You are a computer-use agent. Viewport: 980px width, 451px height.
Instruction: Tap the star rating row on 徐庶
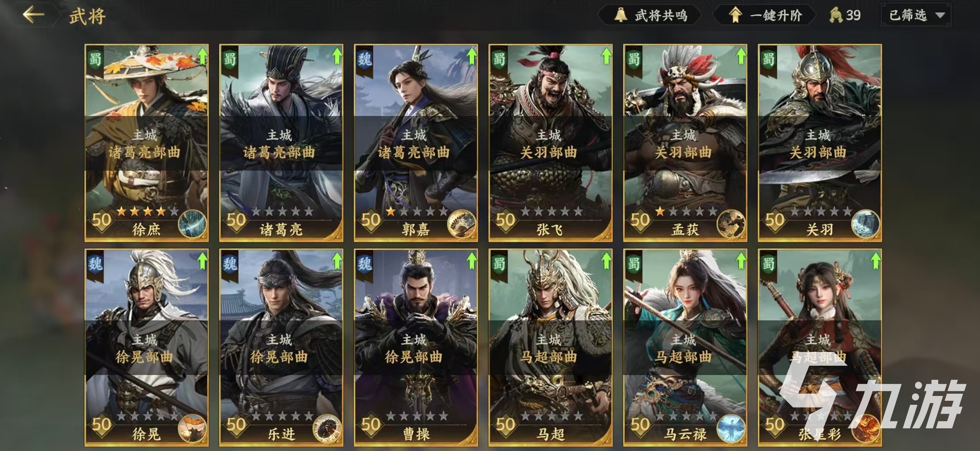(x=147, y=212)
